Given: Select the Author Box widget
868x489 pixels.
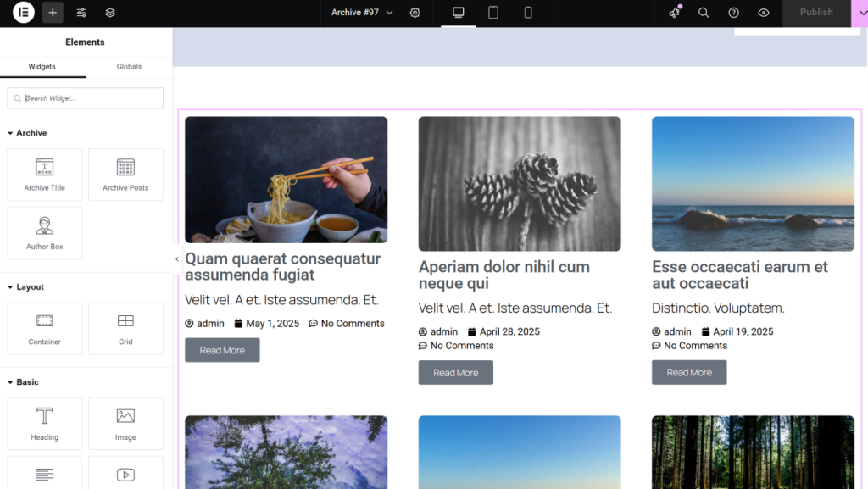Looking at the screenshot, I should point(44,233).
